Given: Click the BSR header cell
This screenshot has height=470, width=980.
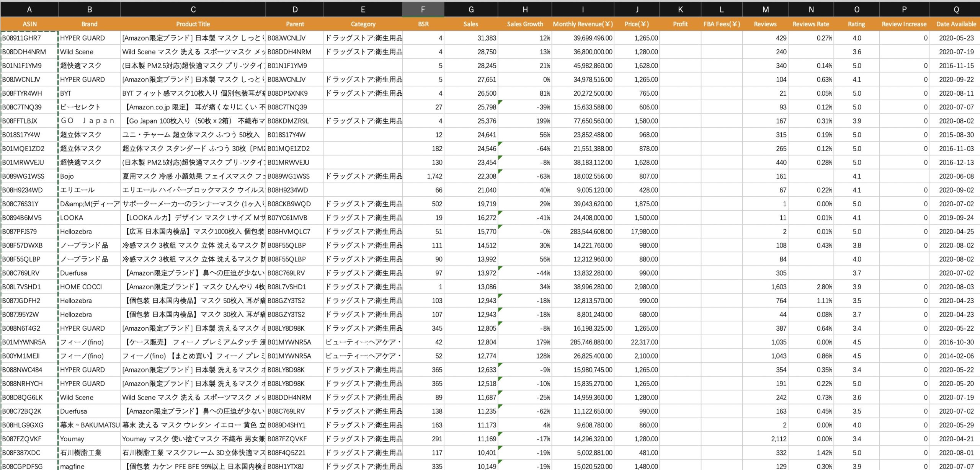Looking at the screenshot, I should (x=423, y=24).
